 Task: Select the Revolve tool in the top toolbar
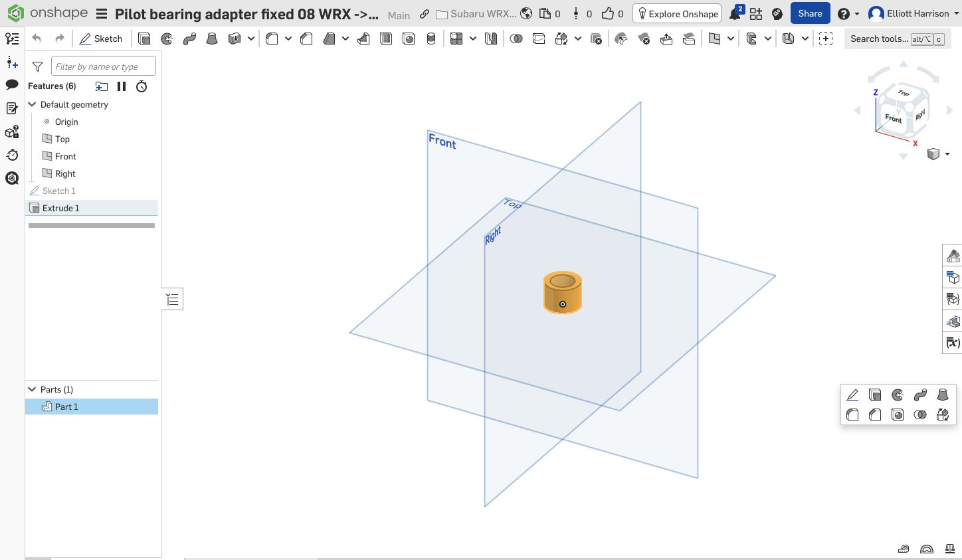point(167,39)
